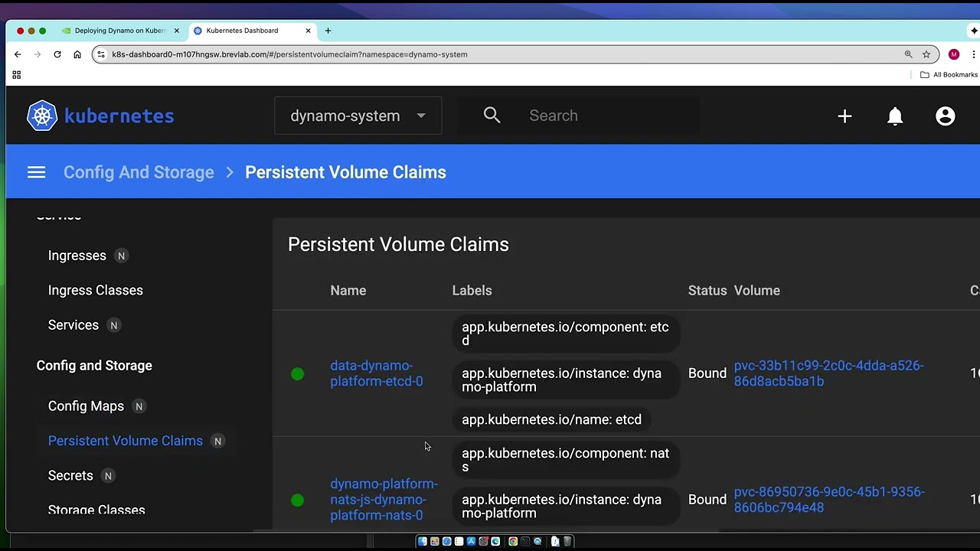Reload the page with refresh icon
The image size is (980, 551).
tap(57, 54)
